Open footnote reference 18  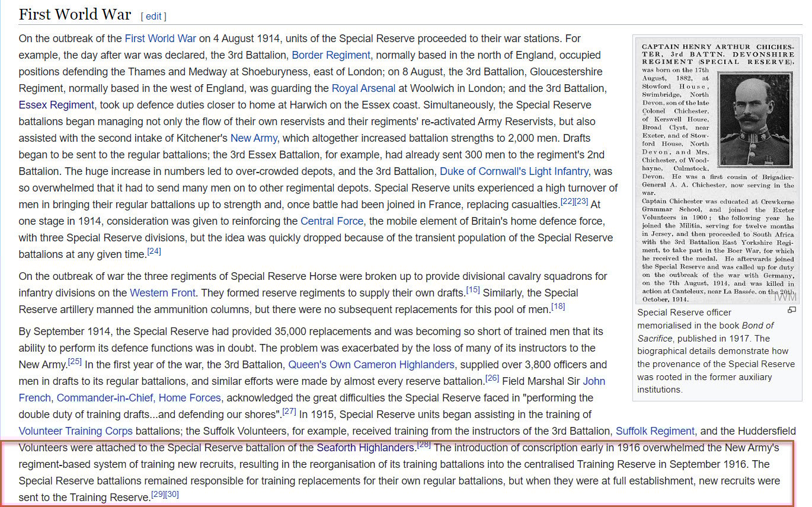click(x=558, y=307)
